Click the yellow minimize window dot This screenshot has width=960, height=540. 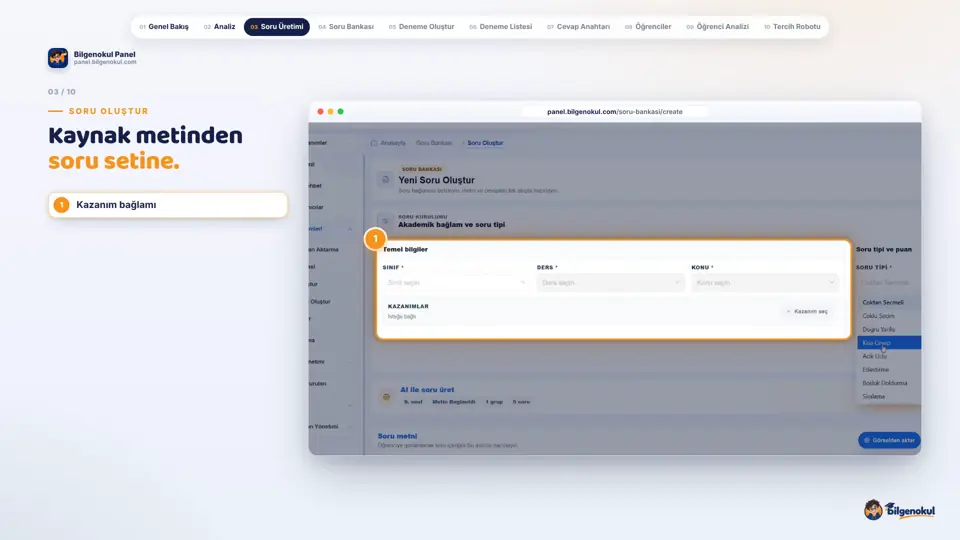tap(331, 111)
